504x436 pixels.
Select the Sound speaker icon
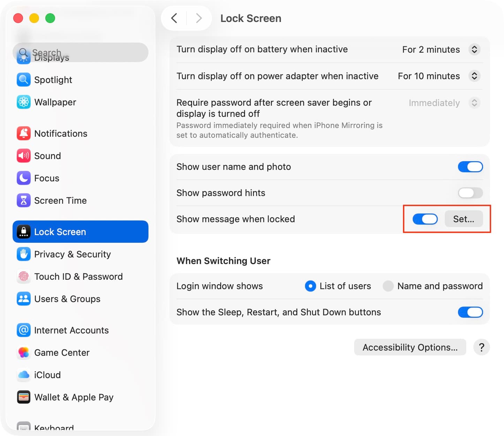(24, 156)
